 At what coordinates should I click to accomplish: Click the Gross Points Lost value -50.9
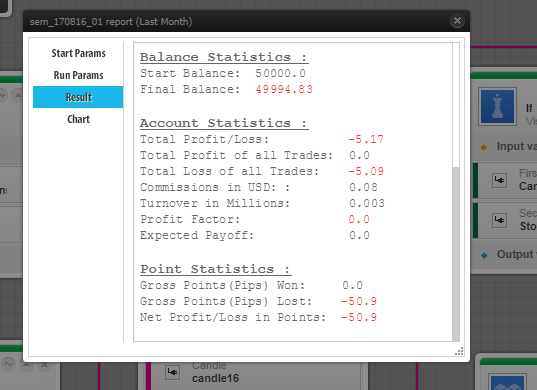(x=359, y=301)
